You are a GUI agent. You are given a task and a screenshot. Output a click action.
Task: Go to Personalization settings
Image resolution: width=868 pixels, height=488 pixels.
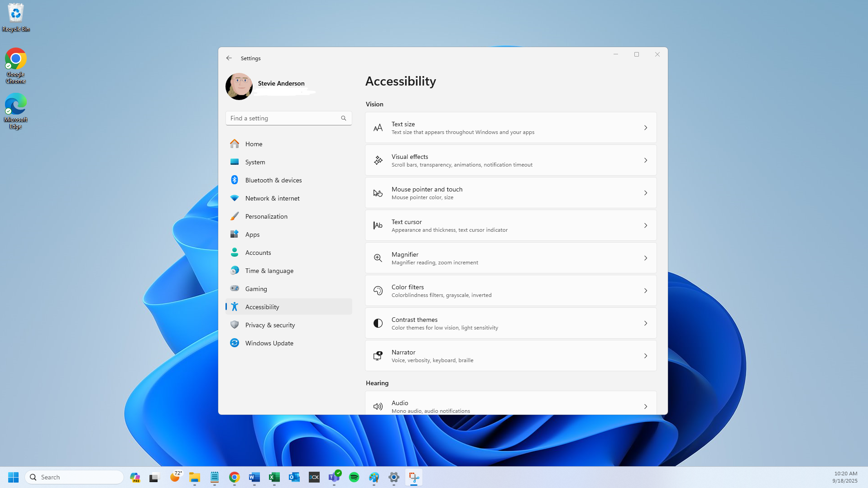coord(288,216)
